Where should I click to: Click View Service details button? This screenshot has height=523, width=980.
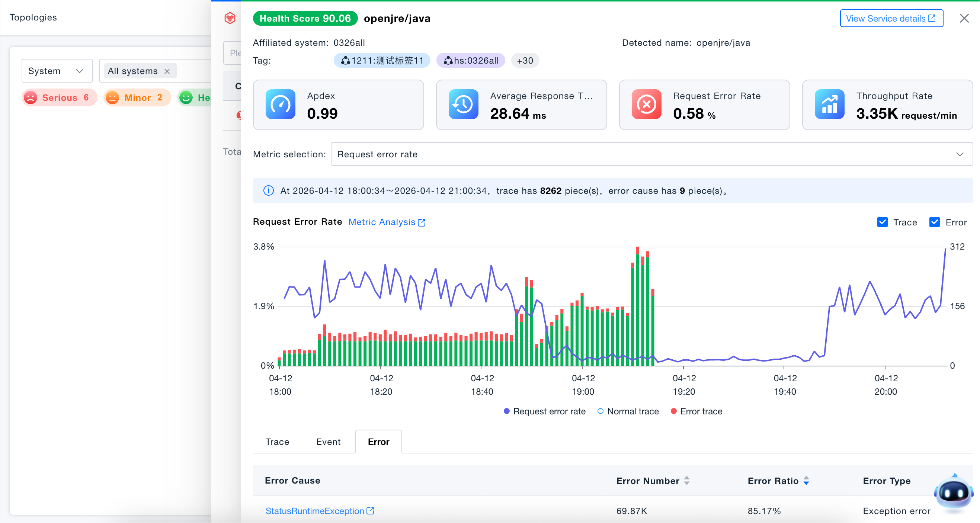891,18
